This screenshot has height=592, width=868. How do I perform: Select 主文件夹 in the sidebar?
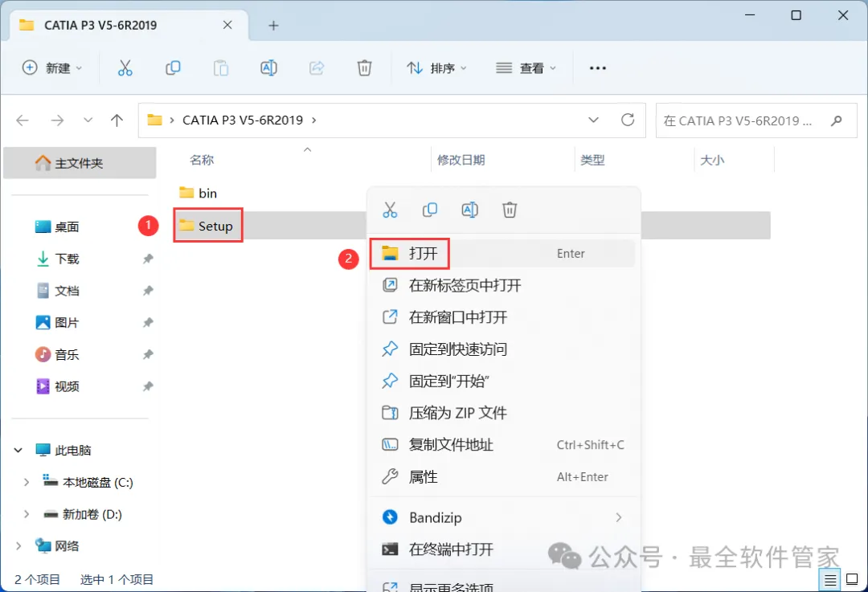tap(80, 163)
